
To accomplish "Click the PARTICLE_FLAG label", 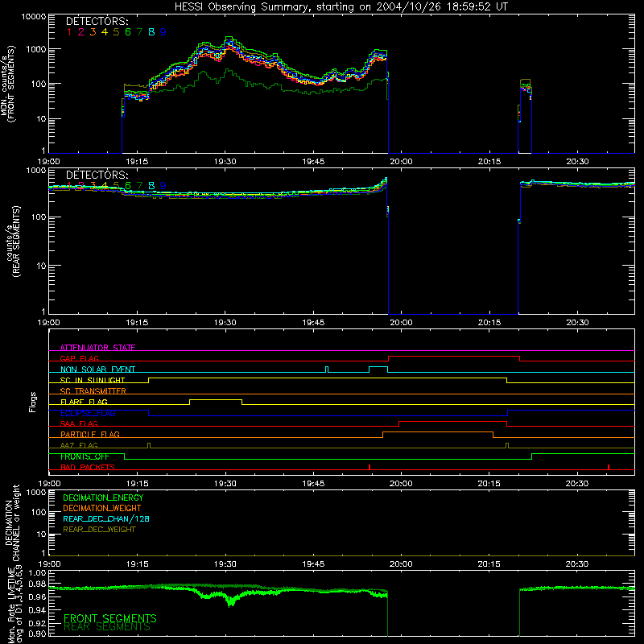I will [90, 434].
